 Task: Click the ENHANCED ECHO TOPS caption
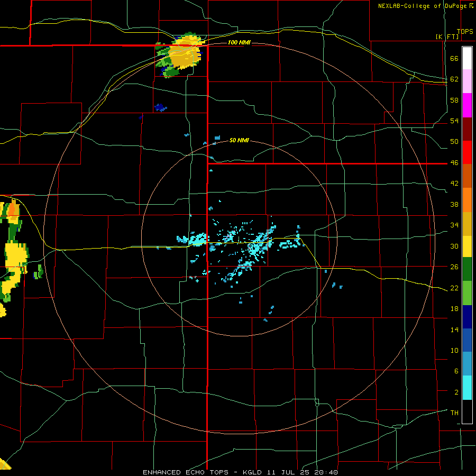point(186,472)
